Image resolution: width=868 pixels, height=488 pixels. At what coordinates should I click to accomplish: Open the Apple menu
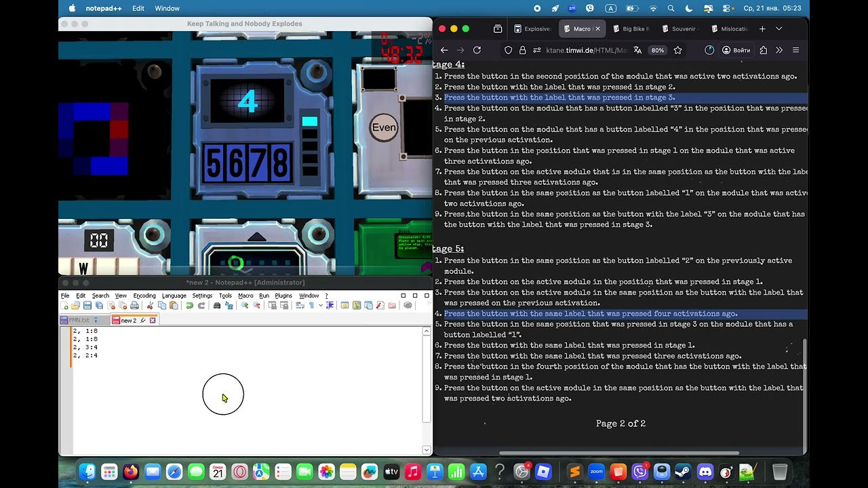[x=72, y=8]
